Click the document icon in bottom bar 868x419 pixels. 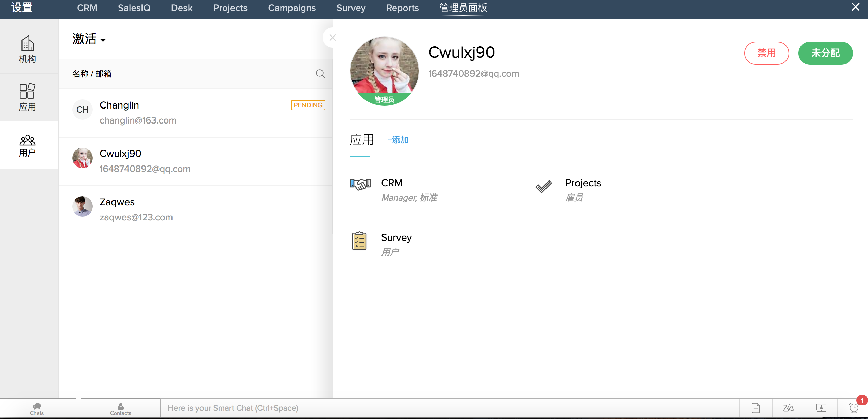[x=755, y=408]
